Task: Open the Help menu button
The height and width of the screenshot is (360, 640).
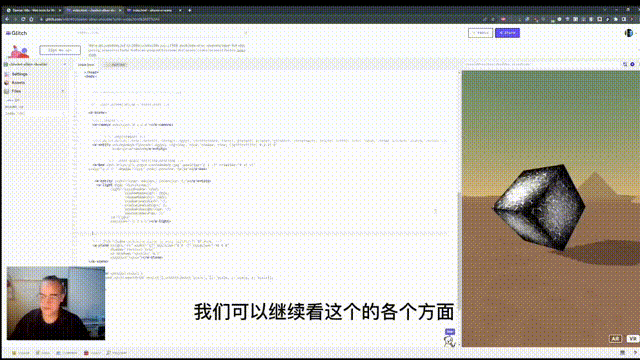Action: (x=480, y=33)
